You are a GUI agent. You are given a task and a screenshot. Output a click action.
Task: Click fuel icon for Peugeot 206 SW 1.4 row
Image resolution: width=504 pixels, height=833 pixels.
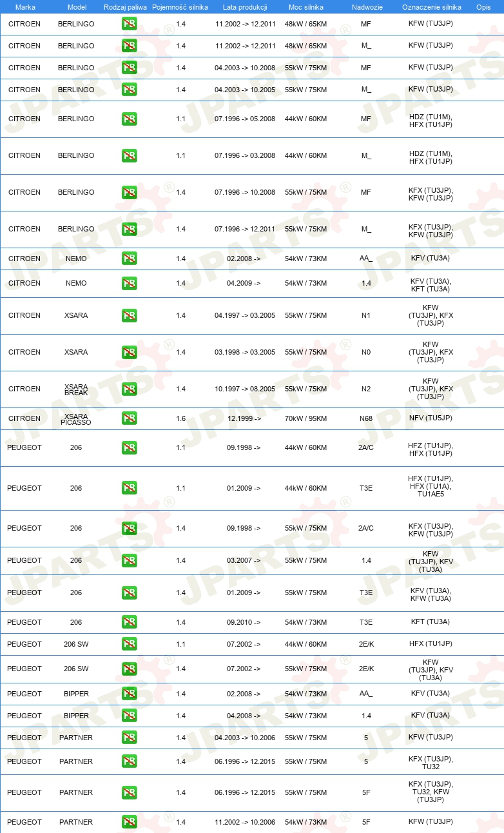click(x=129, y=669)
